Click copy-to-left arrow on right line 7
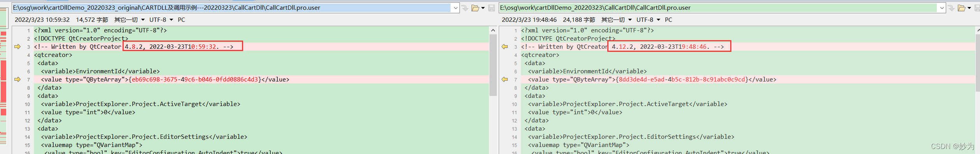The image size is (980, 154). [505, 80]
